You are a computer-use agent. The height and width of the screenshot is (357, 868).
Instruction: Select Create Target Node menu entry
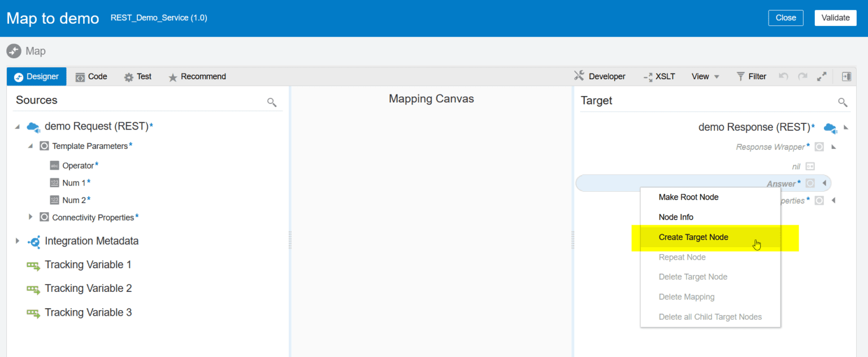(693, 237)
